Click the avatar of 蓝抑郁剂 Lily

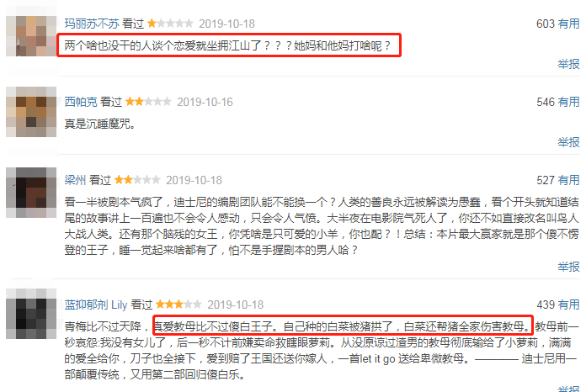coord(31,314)
